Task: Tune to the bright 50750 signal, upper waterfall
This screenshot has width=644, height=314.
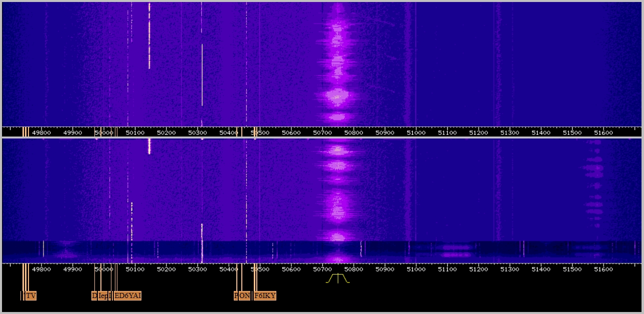Action: pos(338,65)
